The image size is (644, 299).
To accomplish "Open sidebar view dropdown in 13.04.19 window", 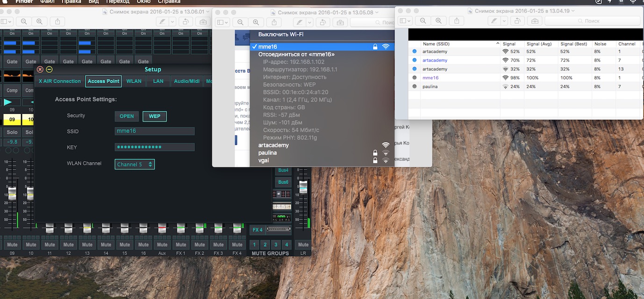I will pos(405,21).
